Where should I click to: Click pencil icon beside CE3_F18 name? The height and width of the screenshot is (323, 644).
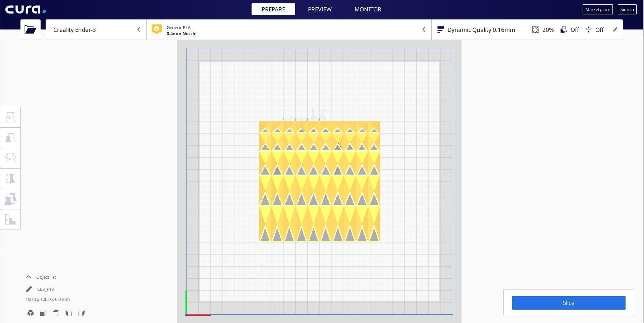pos(29,289)
